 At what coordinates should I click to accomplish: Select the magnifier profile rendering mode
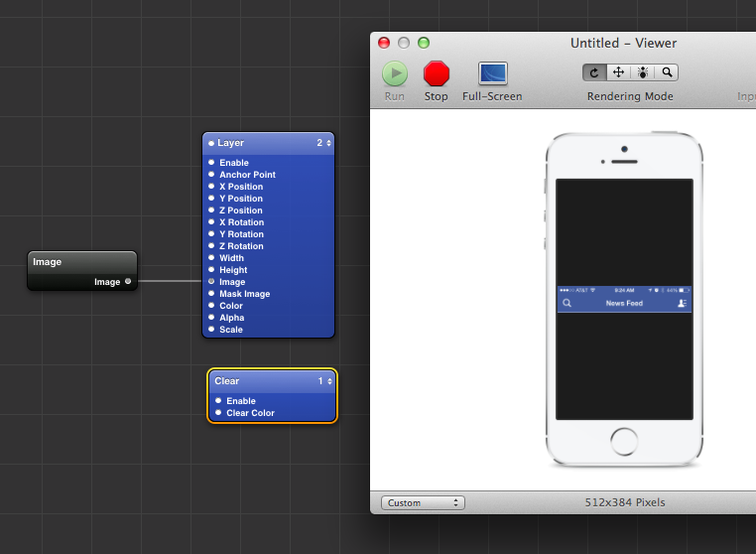pyautogui.click(x=667, y=72)
